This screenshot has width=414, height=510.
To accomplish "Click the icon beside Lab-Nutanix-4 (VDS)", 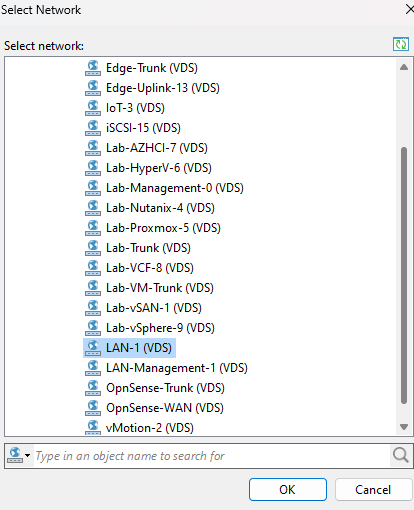I will point(93,208).
